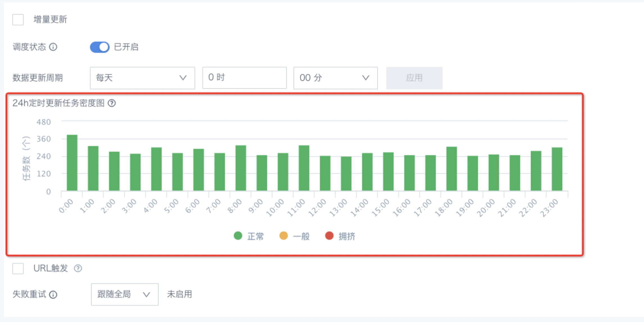The image size is (644, 322).
Task: Click the 0:00 bar in chart
Action: [x=72, y=163]
